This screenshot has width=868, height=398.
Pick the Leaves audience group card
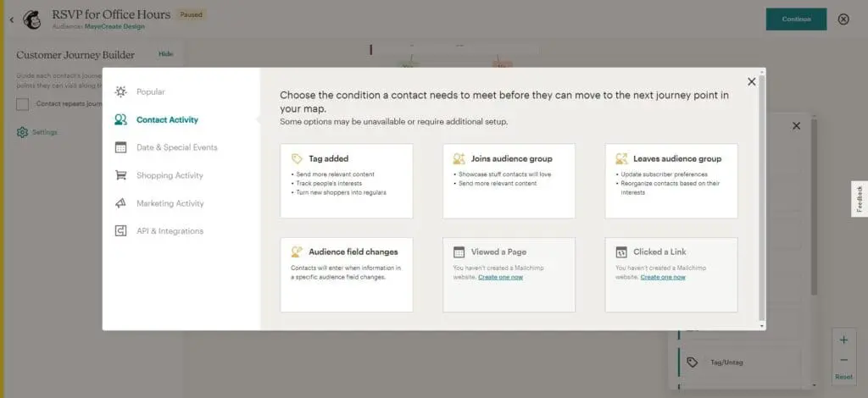pyautogui.click(x=670, y=180)
